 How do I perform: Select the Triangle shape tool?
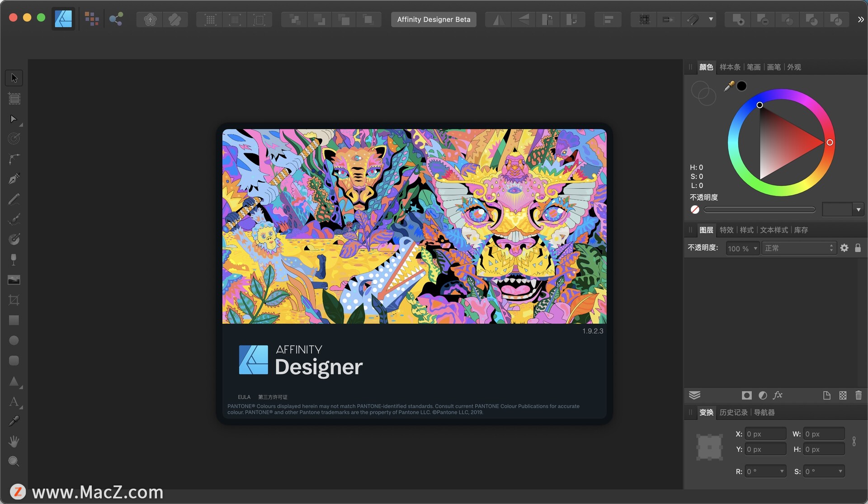tap(14, 381)
